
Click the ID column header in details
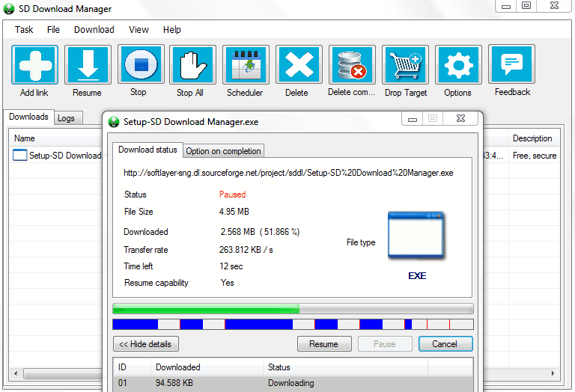point(132,367)
